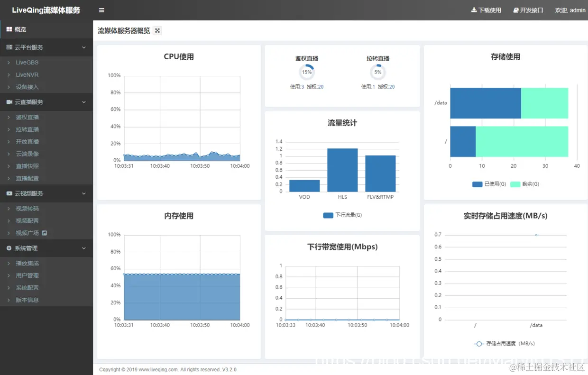Click the 下行带宽使用(Mbps) chart title
588x375 pixels.
pyautogui.click(x=342, y=247)
